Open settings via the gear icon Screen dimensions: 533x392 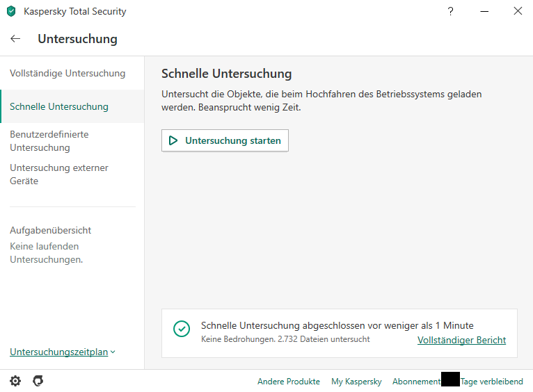[15, 381]
